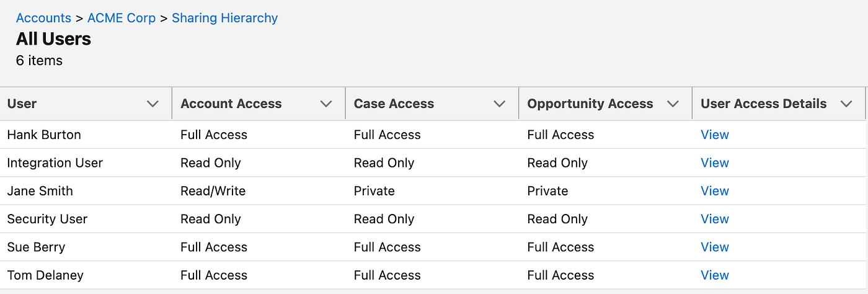868x294 pixels.
Task: View access details for Integration User
Action: [x=714, y=163]
